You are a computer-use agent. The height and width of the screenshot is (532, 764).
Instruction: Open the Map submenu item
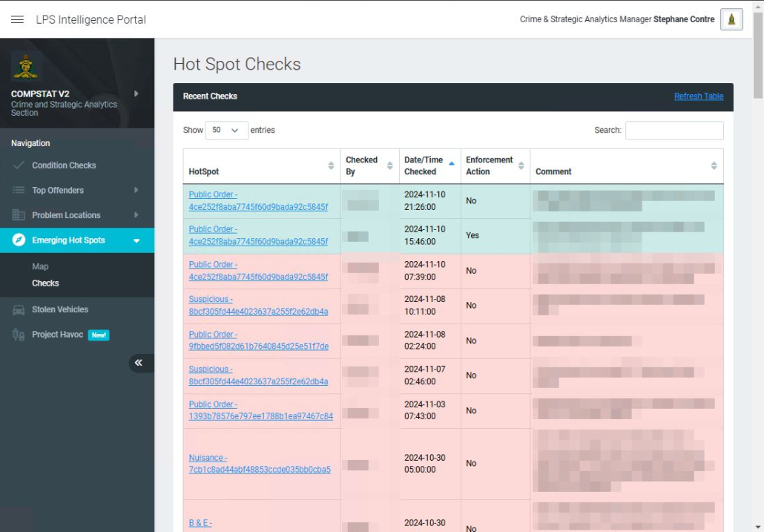tap(40, 266)
